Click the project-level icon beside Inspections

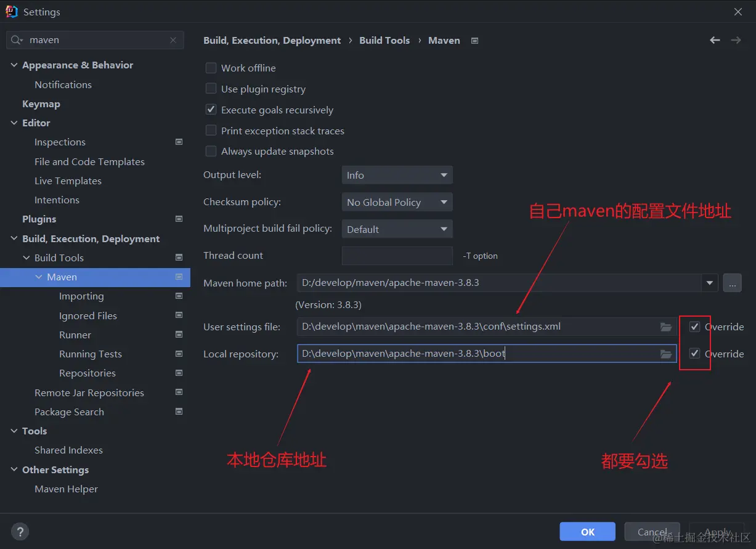pos(179,142)
